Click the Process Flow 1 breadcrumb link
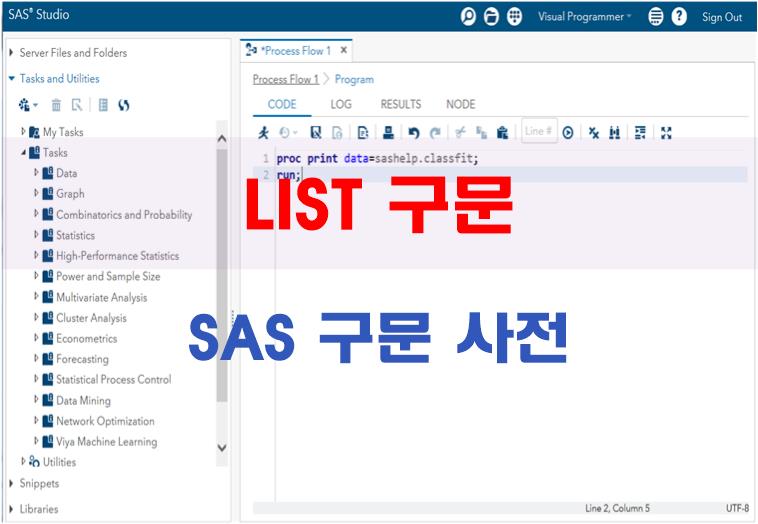Screen dimensions: 758x524 click(x=286, y=79)
